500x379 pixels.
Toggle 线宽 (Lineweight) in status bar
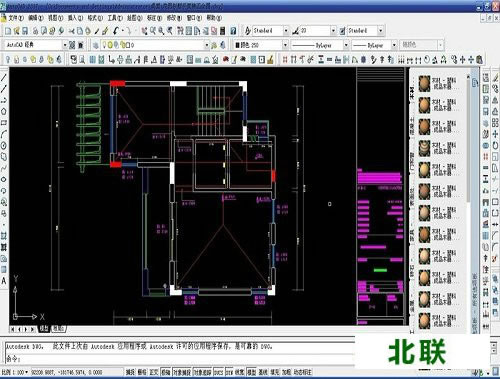pos(240,372)
